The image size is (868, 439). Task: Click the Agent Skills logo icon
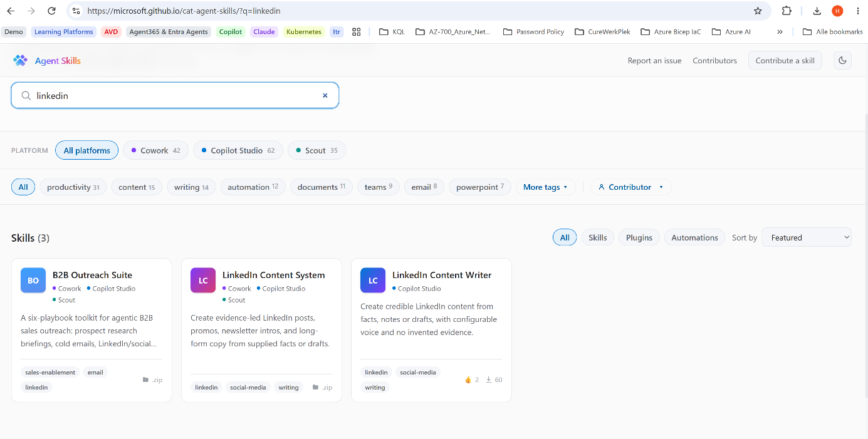click(21, 61)
